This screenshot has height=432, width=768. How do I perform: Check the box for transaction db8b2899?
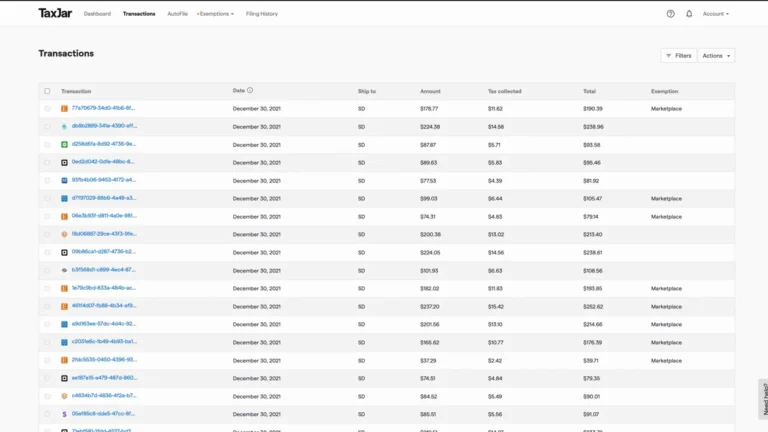point(47,126)
